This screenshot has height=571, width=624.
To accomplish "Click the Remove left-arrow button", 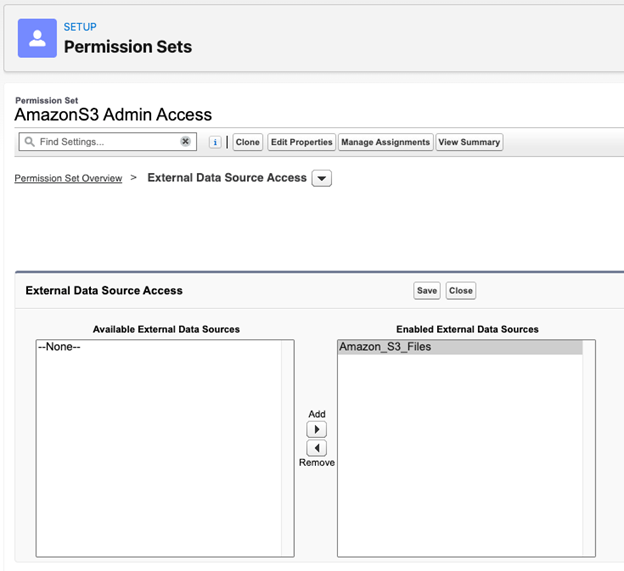I will pos(316,448).
